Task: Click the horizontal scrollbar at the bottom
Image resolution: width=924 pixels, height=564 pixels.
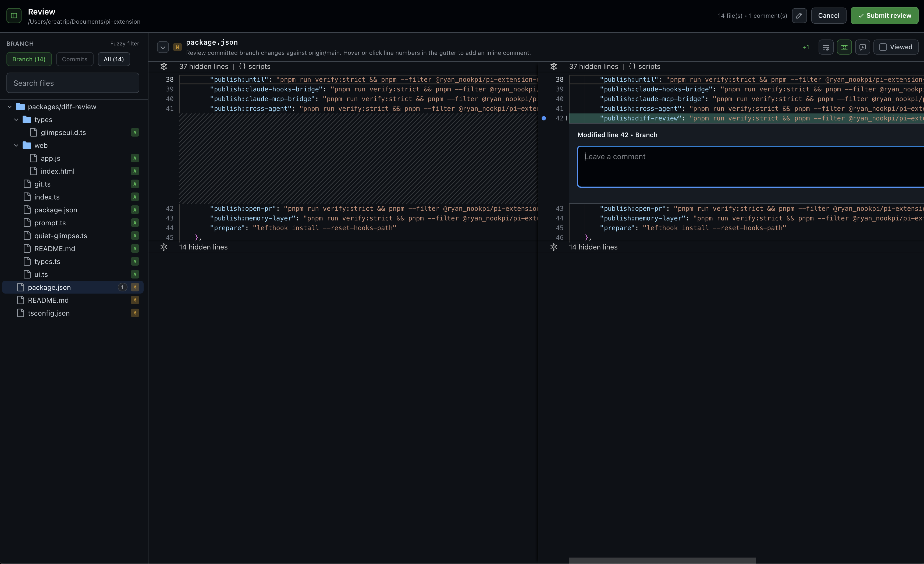Action: [x=662, y=560]
